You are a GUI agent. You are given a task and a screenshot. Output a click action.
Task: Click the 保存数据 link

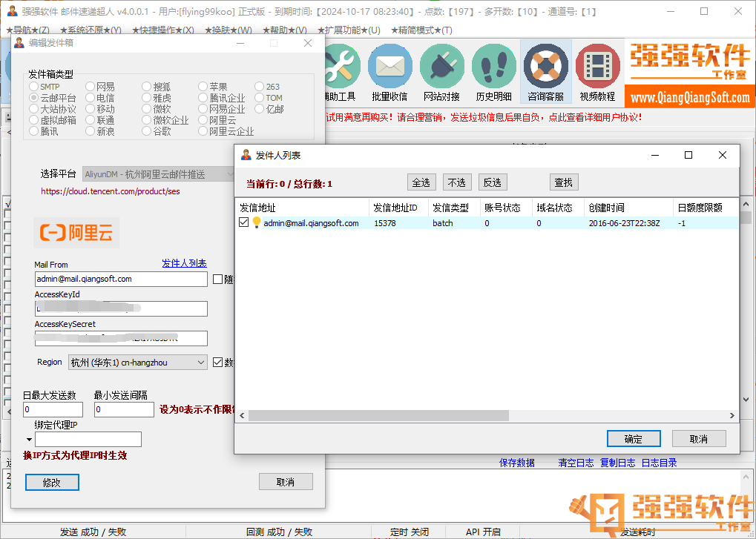click(x=517, y=463)
